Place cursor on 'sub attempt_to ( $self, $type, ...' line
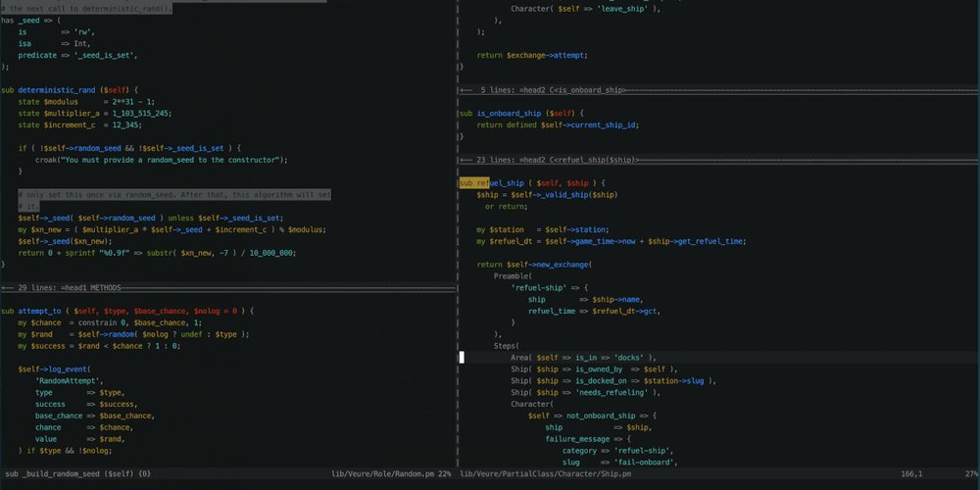Screen dimensions: 980x490 (127, 312)
